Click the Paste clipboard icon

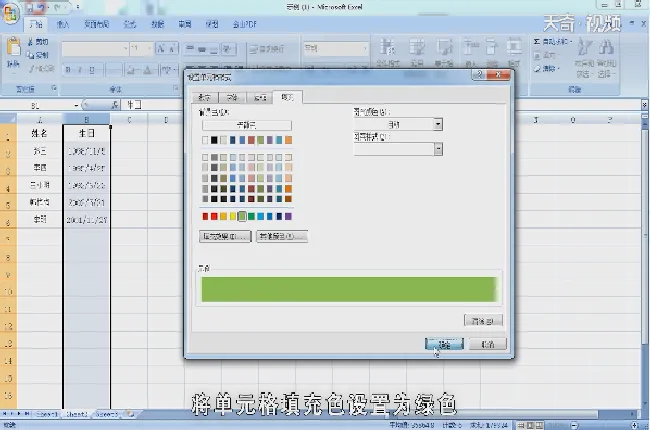pyautogui.click(x=13, y=47)
